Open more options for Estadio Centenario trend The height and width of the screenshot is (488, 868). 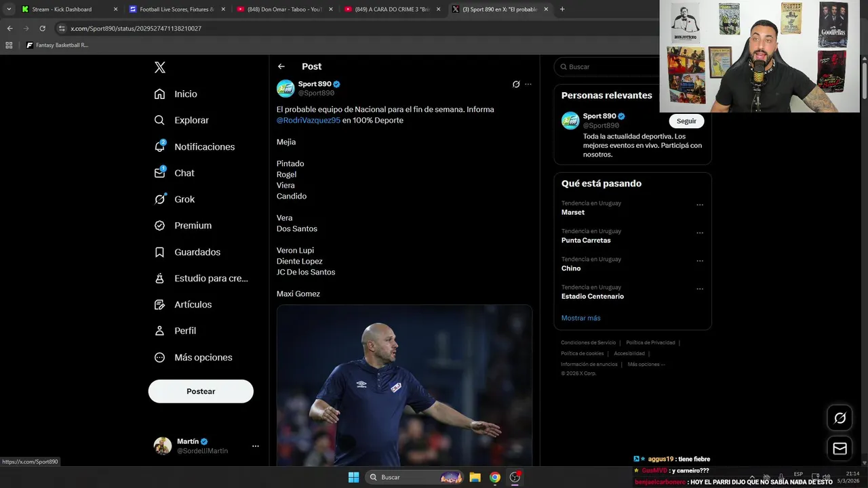coord(700,289)
